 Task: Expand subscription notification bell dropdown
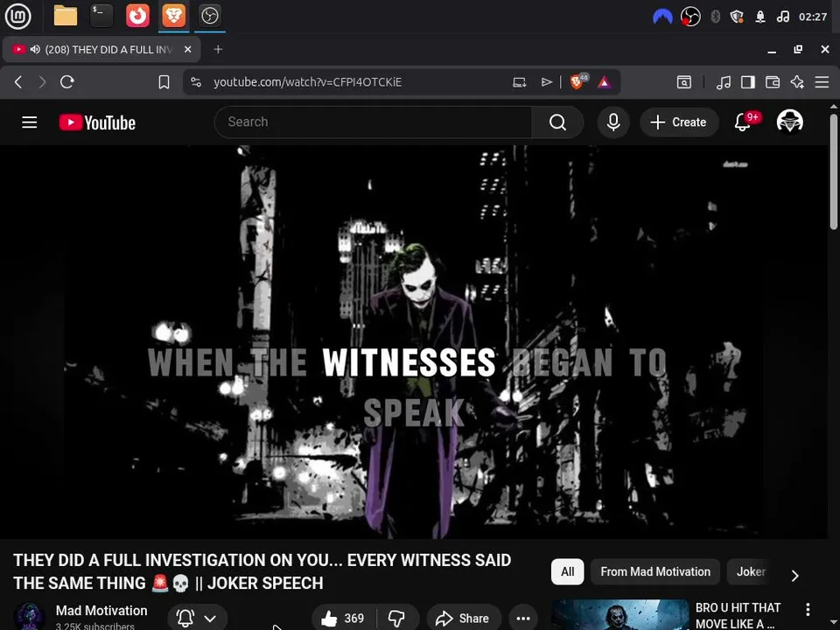197,619
